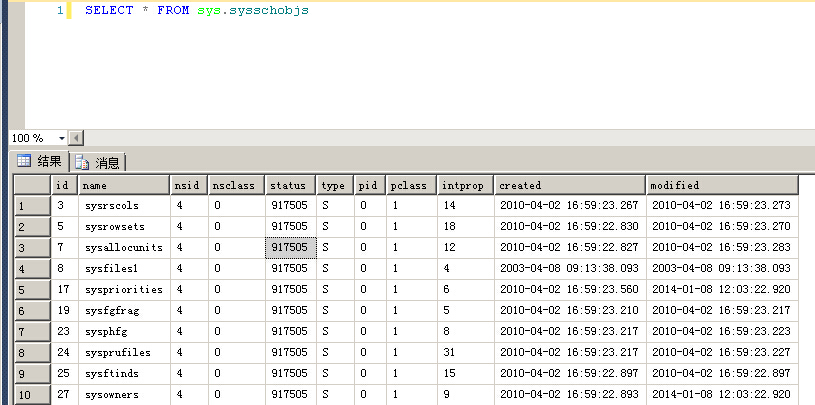Screen dimensions: 815x405
Task: Click the horizontal scroll left arrow
Action: click(x=76, y=138)
